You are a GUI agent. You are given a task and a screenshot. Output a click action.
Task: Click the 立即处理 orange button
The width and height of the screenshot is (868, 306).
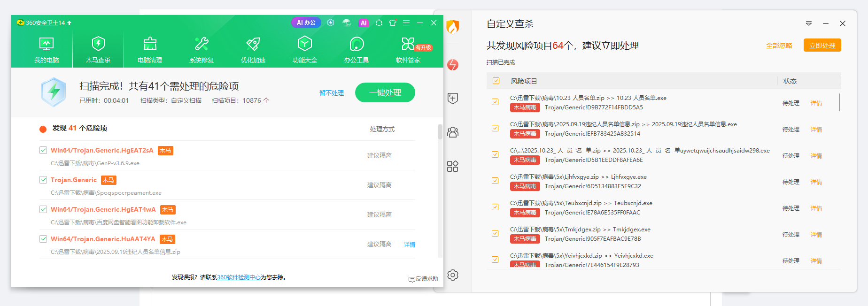[822, 46]
